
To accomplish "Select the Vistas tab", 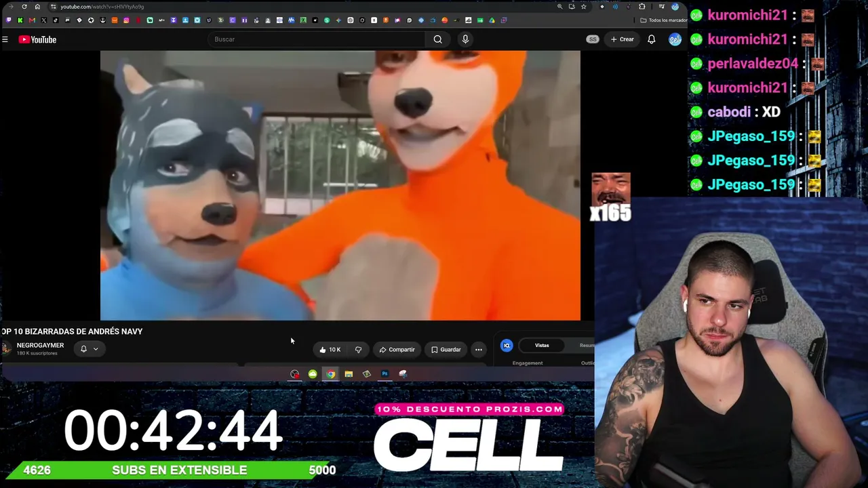I will [542, 346].
